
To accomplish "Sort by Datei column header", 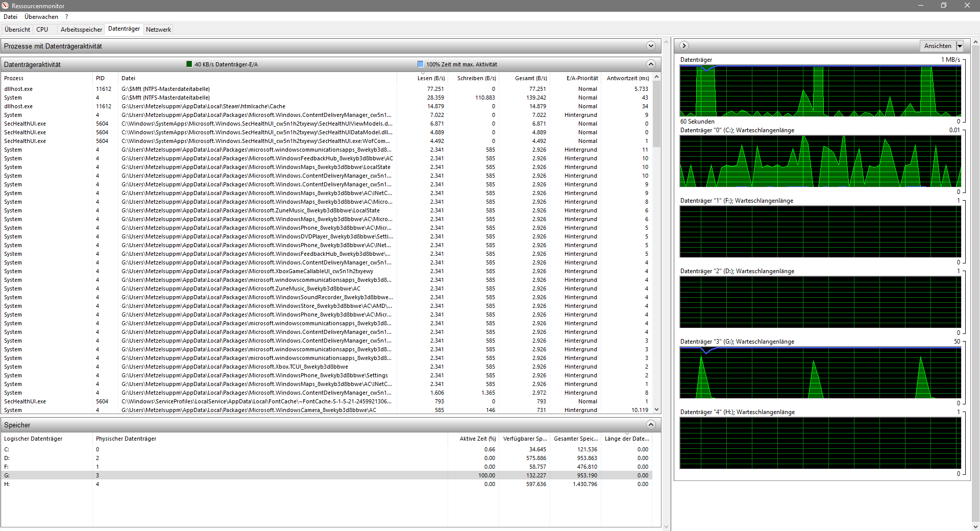I will click(258, 78).
